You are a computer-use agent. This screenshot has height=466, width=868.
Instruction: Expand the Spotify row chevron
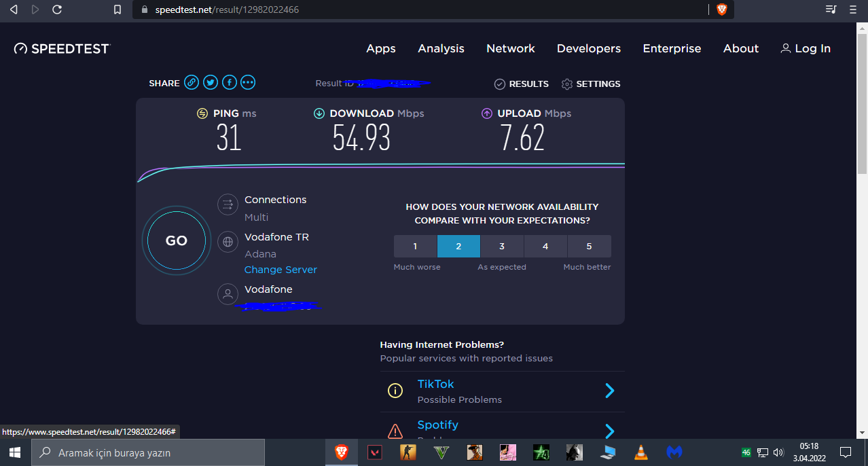[609, 431]
